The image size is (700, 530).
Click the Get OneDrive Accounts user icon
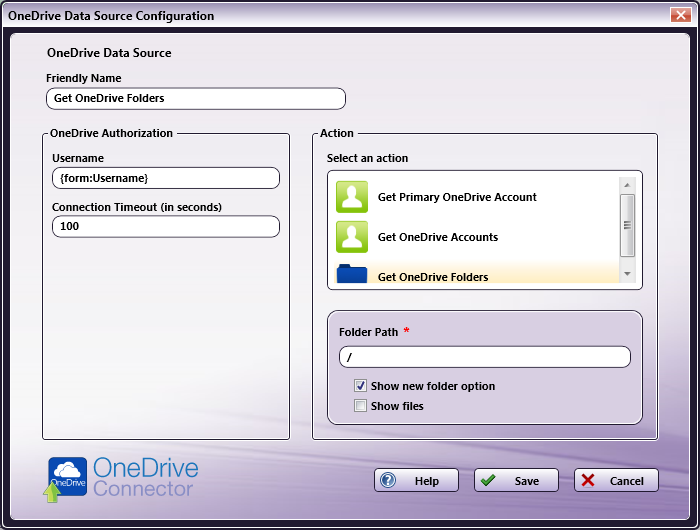352,237
